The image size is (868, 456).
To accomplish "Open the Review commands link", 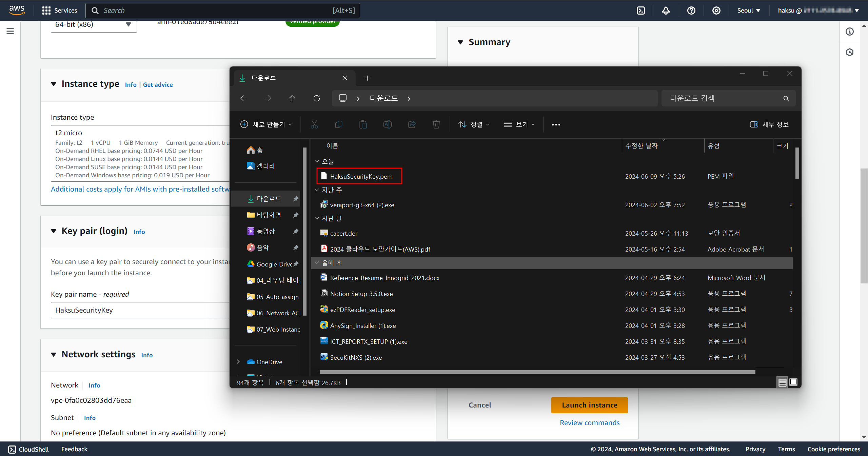I will [589, 423].
